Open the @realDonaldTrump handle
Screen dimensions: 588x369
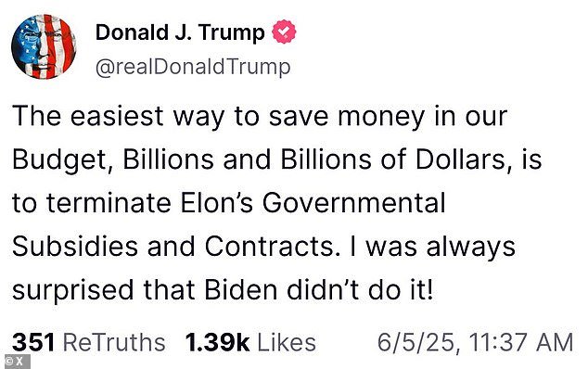193,67
